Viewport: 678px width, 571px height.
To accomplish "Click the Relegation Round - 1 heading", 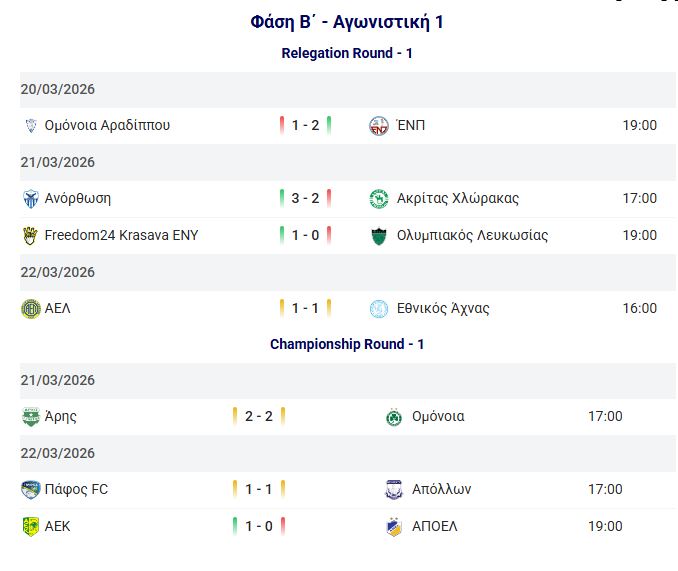I will tap(347, 53).
